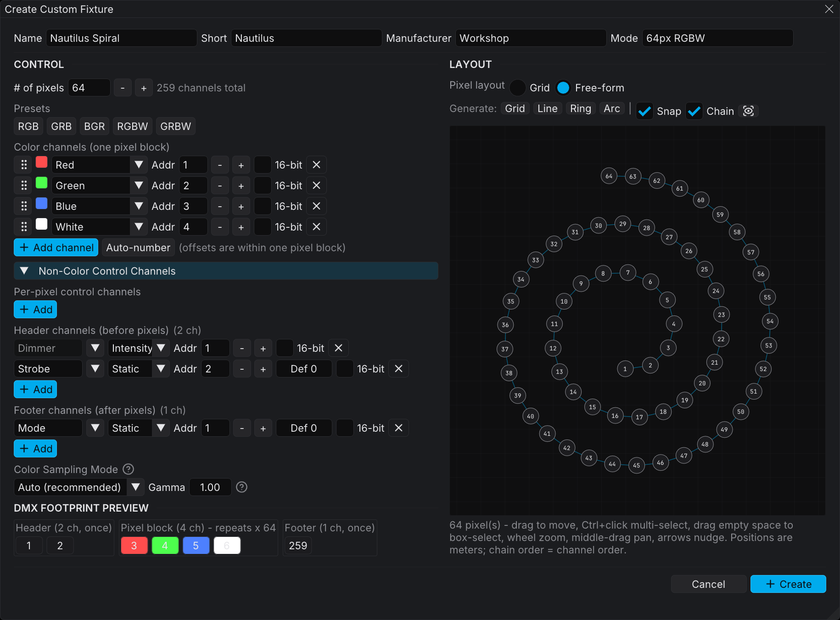This screenshot has width=840, height=620.
Task: Click the Create button
Action: [788, 584]
